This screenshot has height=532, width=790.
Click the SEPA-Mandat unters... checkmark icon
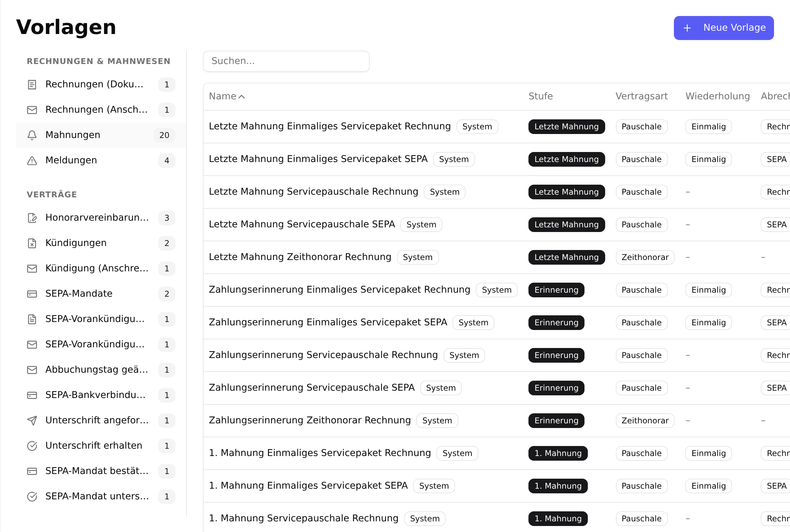[x=32, y=496]
